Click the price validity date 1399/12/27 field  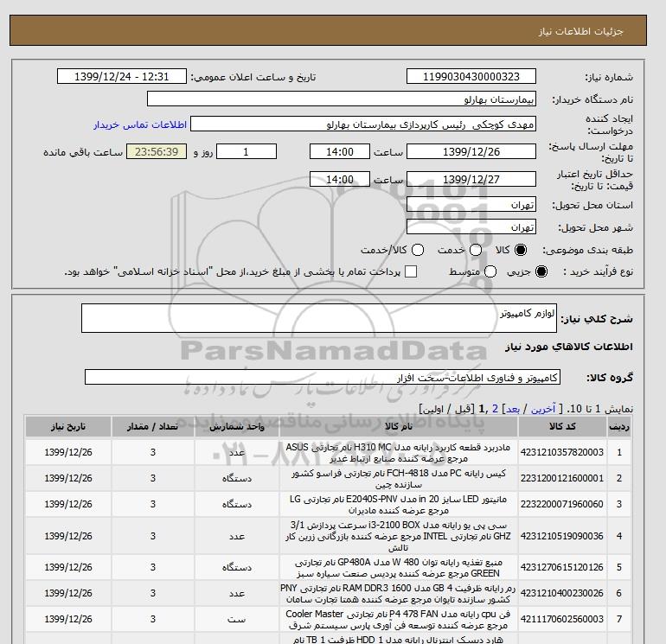[x=471, y=179]
